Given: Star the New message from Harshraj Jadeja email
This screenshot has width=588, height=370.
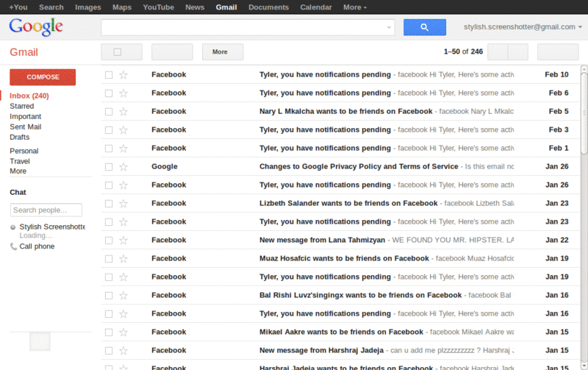Looking at the screenshot, I should coord(123,350).
